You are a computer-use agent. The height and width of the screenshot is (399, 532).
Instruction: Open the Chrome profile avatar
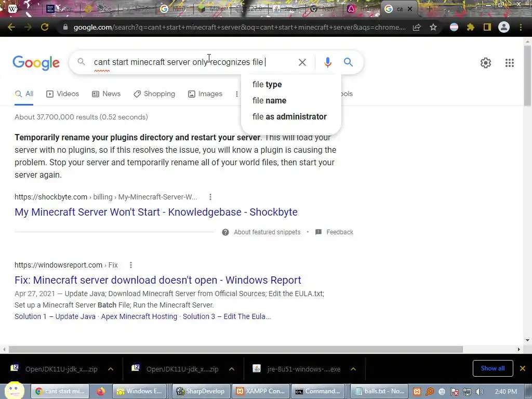504,27
